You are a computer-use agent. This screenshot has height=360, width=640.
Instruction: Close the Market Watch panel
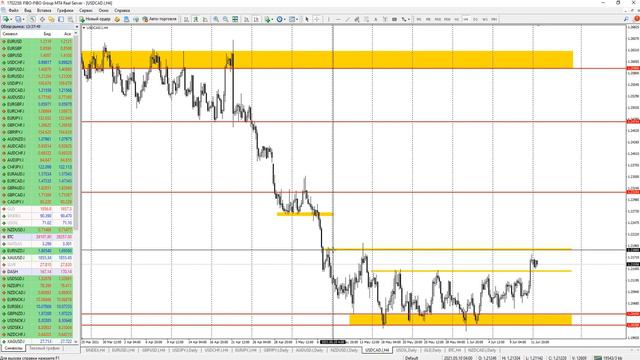click(x=76, y=27)
